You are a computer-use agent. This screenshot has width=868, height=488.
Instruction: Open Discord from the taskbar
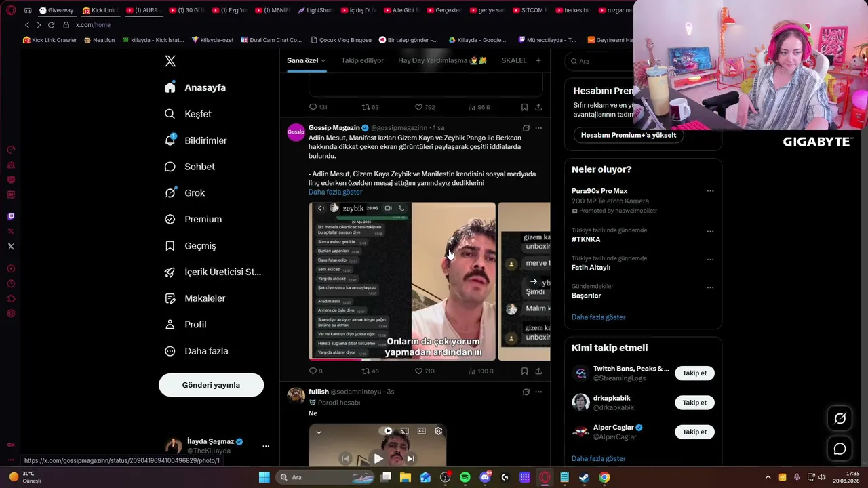coord(485,477)
